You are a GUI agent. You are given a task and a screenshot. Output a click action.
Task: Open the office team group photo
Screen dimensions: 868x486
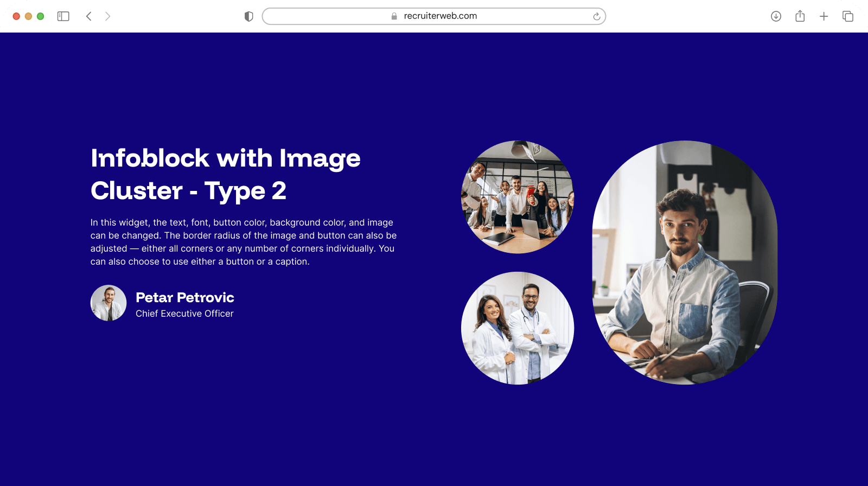(517, 197)
